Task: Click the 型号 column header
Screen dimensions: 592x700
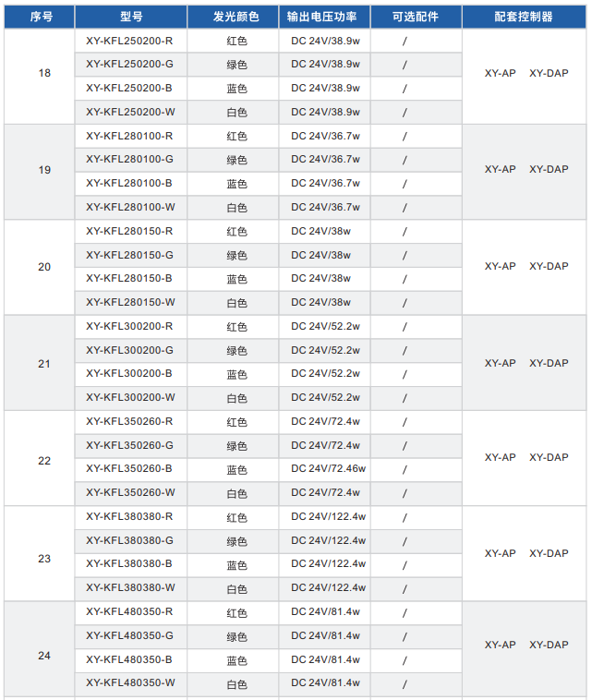Action: [130, 17]
